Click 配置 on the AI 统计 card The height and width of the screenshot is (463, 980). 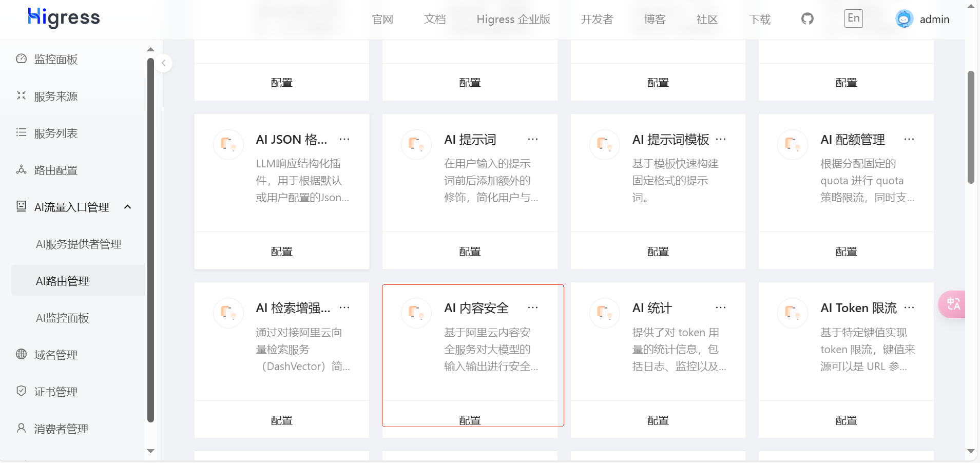[x=658, y=420]
